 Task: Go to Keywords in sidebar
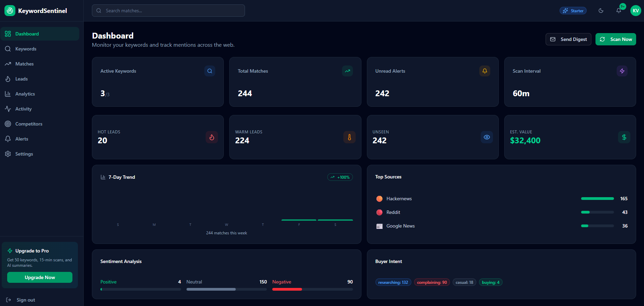tap(40, 49)
